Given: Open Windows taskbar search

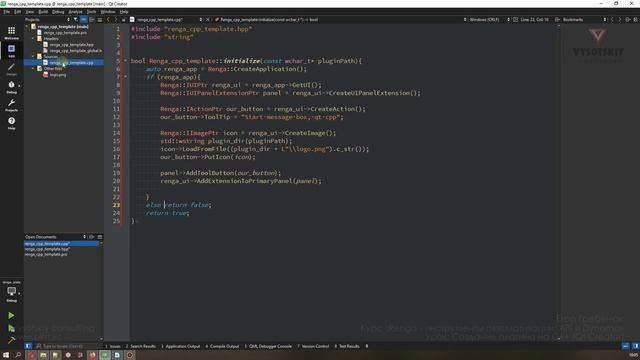Looking at the screenshot, I should [18, 355].
